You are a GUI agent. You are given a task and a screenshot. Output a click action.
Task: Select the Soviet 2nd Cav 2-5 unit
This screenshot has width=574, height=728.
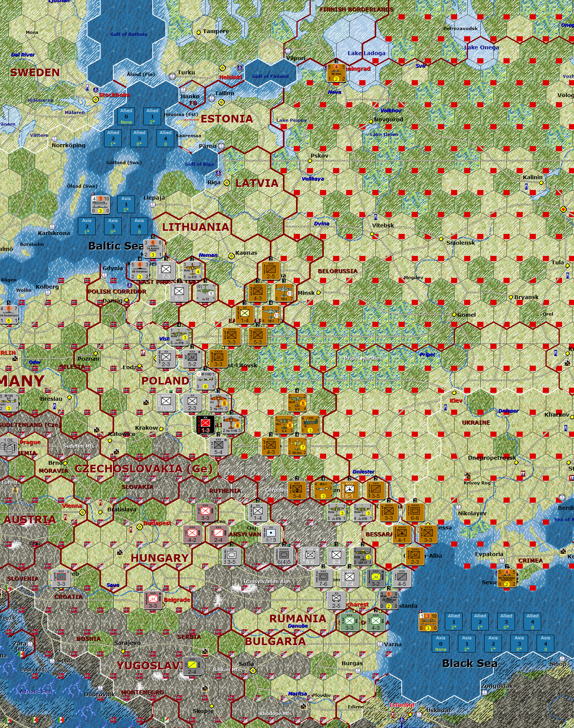tap(271, 271)
